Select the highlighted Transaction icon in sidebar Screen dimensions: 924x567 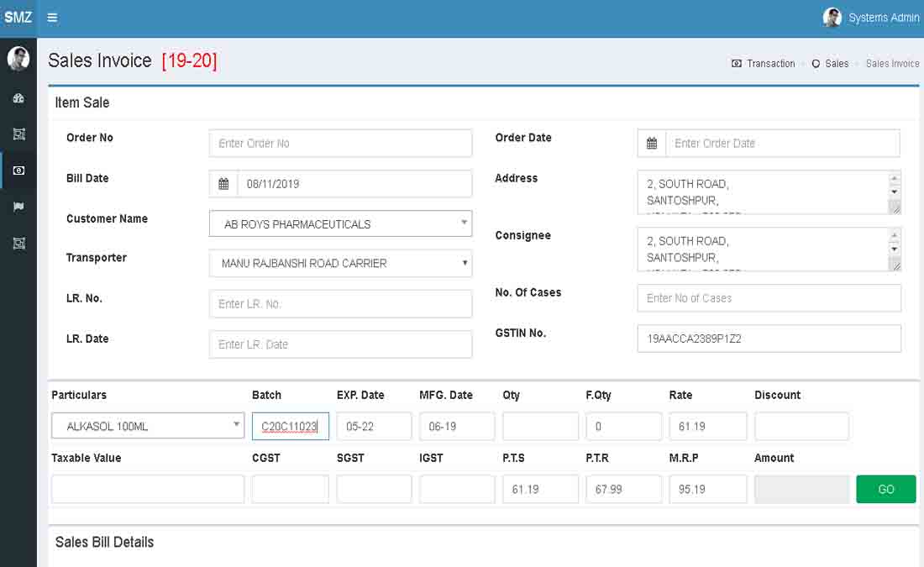pos(18,171)
